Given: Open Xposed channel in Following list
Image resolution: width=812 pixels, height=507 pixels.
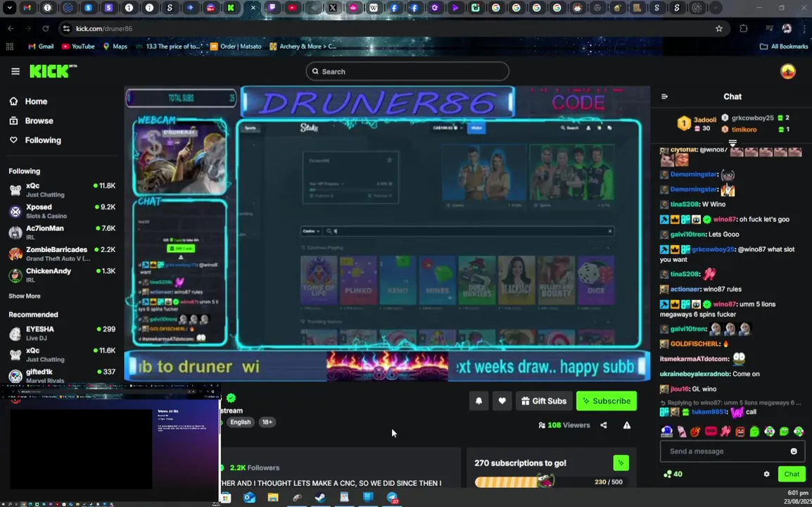Looking at the screenshot, I should click(62, 211).
